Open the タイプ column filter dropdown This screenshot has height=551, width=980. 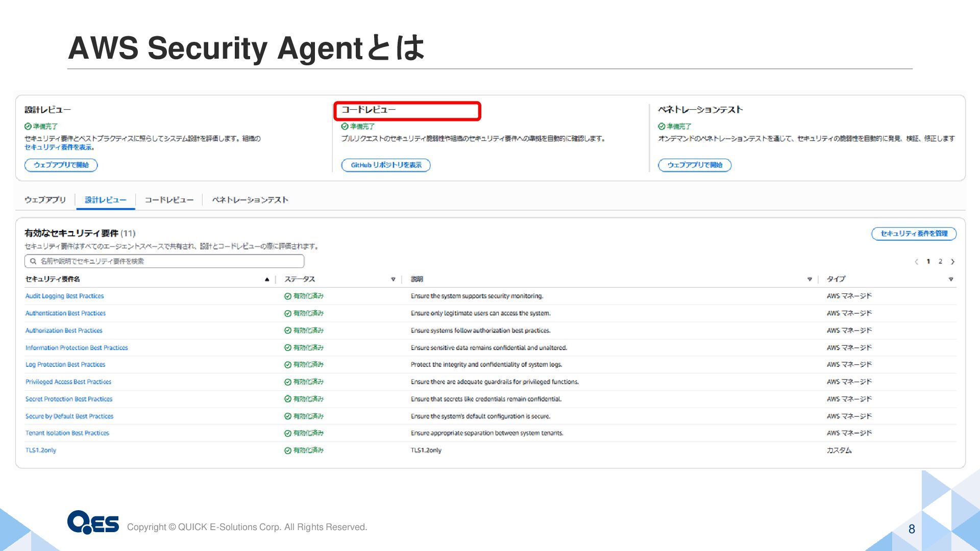pyautogui.click(x=950, y=279)
